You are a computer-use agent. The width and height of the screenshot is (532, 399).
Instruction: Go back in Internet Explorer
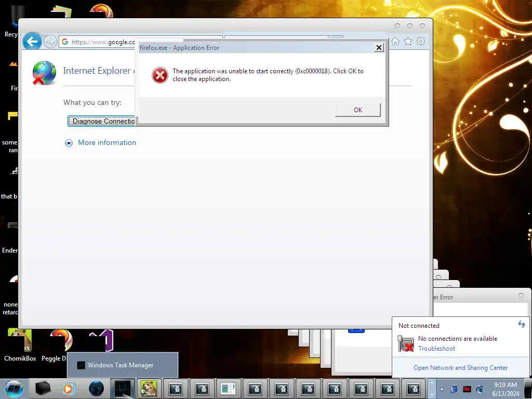tap(32, 42)
